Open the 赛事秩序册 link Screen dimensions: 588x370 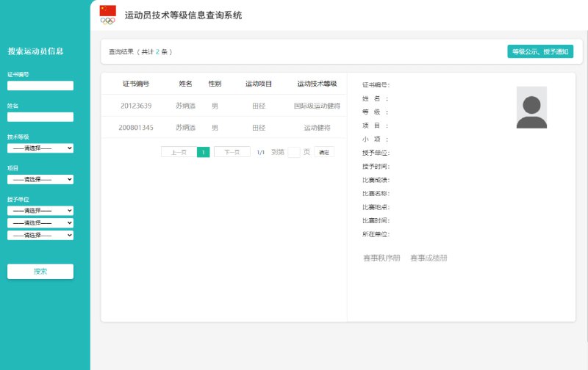pos(381,258)
